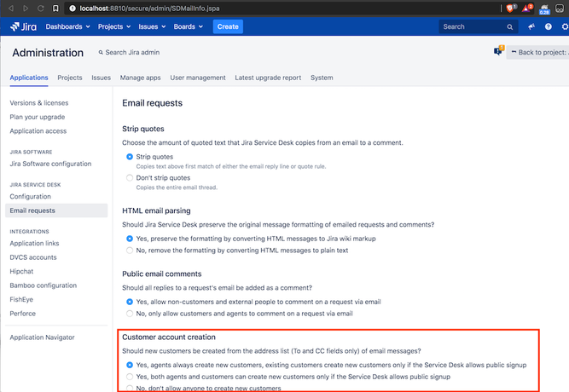Open Bamboo configuration link

(44, 285)
